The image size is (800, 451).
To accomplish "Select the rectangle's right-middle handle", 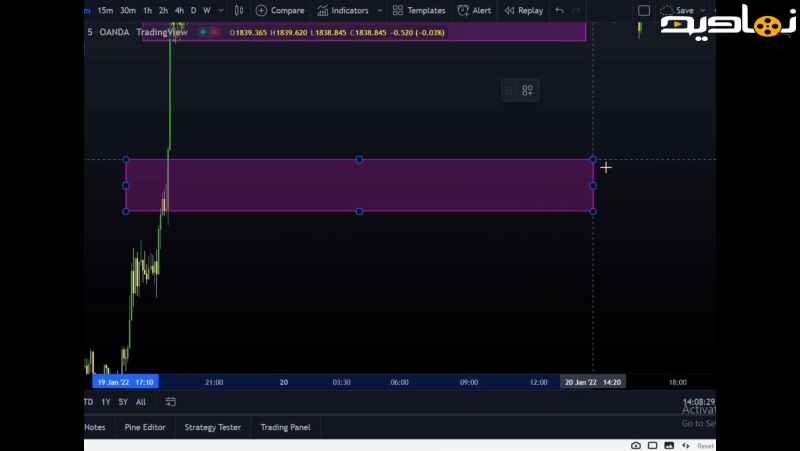I will 593,186.
